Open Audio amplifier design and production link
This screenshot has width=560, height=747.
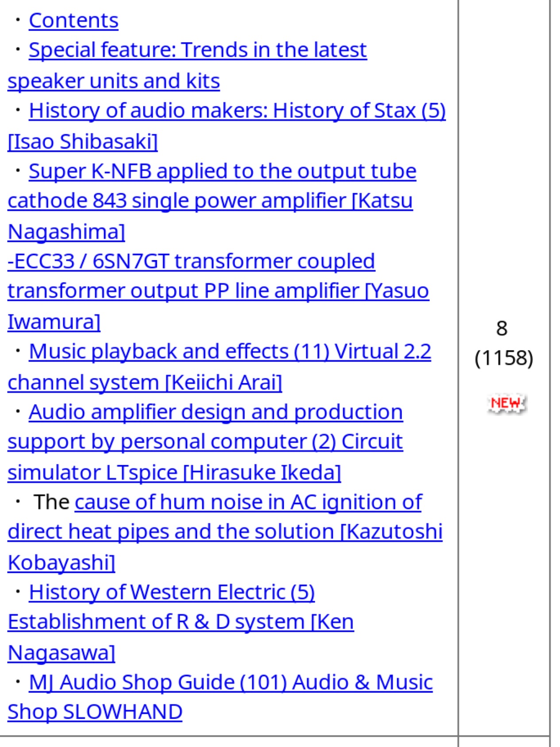[x=216, y=412]
